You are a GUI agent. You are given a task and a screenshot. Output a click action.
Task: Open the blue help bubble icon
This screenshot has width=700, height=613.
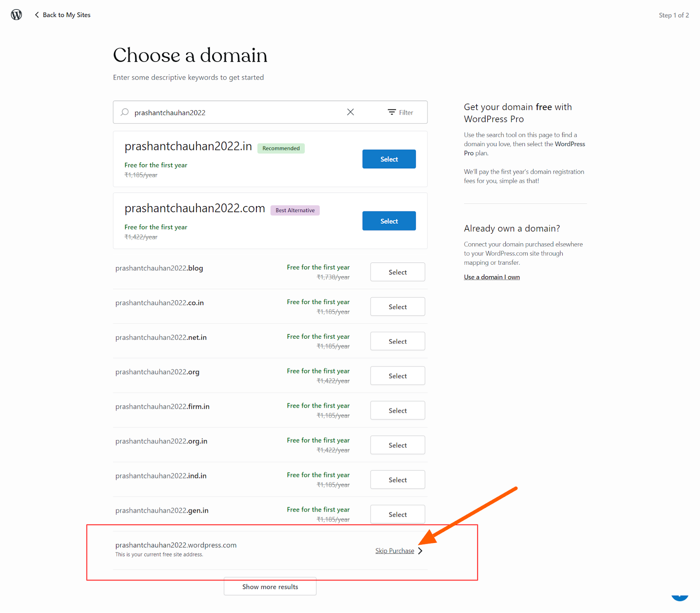click(679, 597)
